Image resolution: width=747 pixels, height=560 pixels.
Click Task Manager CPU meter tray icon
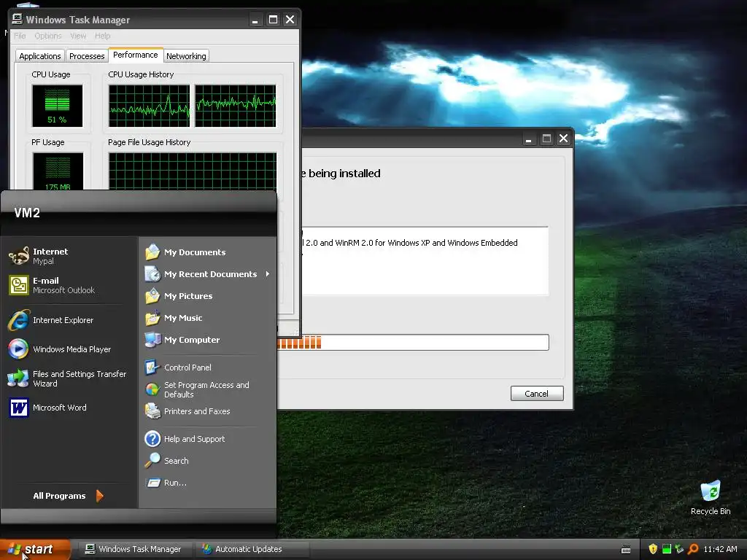pos(667,549)
